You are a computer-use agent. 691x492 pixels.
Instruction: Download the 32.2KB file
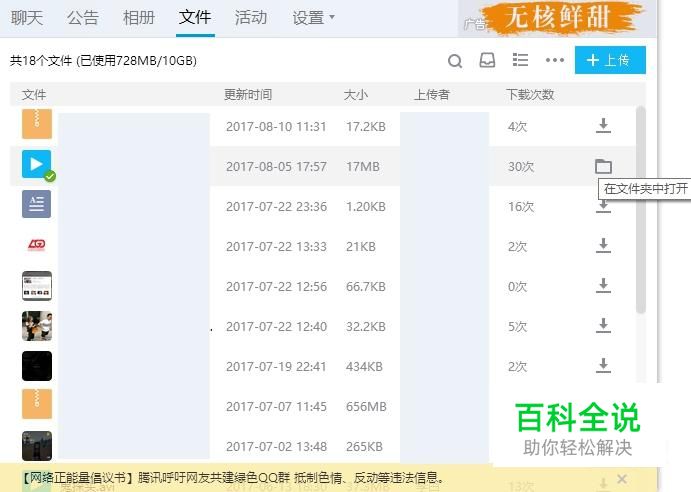coord(603,326)
